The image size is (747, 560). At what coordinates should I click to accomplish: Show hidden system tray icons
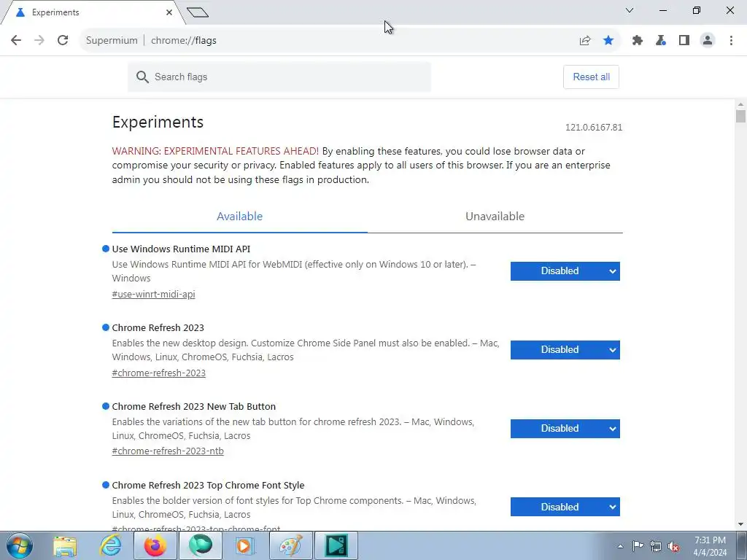pos(620,546)
